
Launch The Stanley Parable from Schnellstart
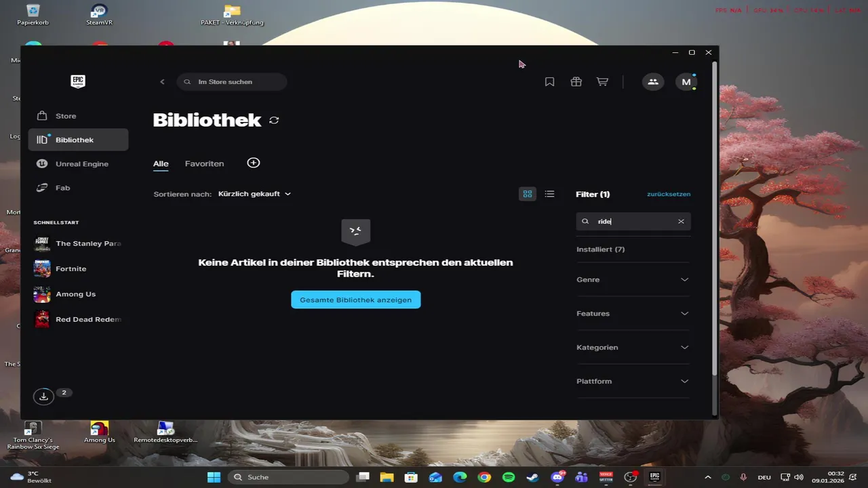coord(78,243)
